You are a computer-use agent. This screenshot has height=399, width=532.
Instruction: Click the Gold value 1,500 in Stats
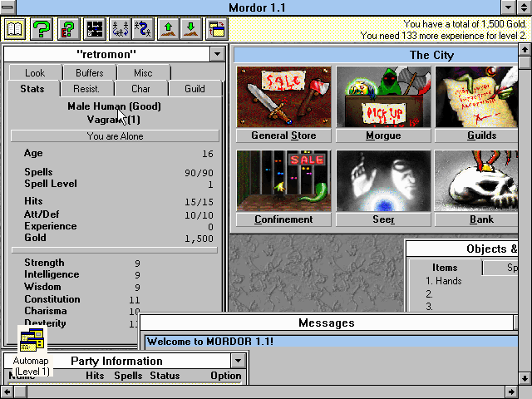tap(199, 239)
